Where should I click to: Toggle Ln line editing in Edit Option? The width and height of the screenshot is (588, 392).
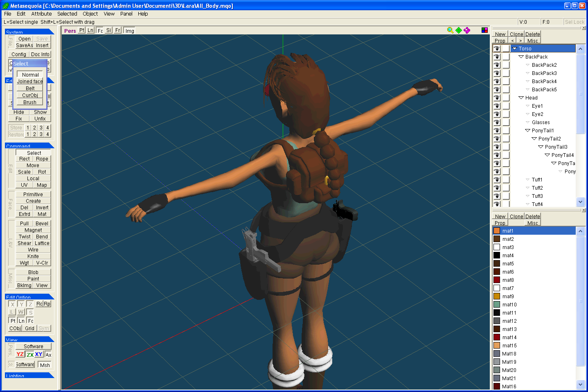click(x=22, y=321)
